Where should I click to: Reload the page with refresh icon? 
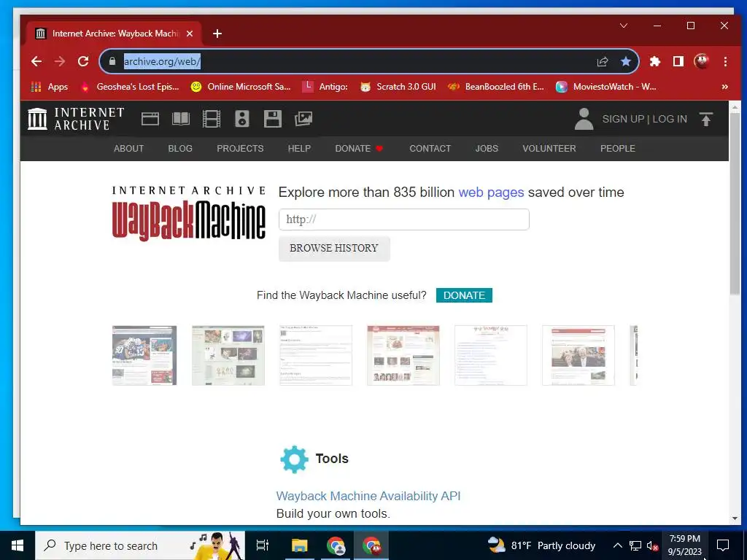83,61
